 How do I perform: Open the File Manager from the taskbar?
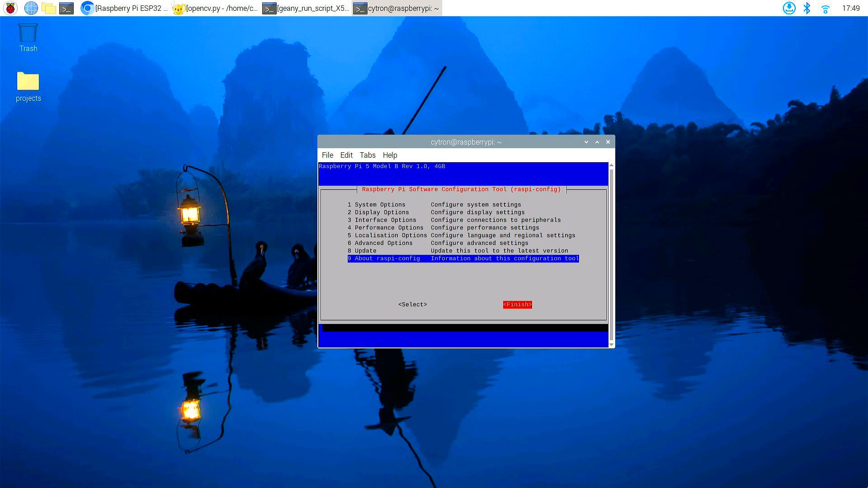point(50,8)
